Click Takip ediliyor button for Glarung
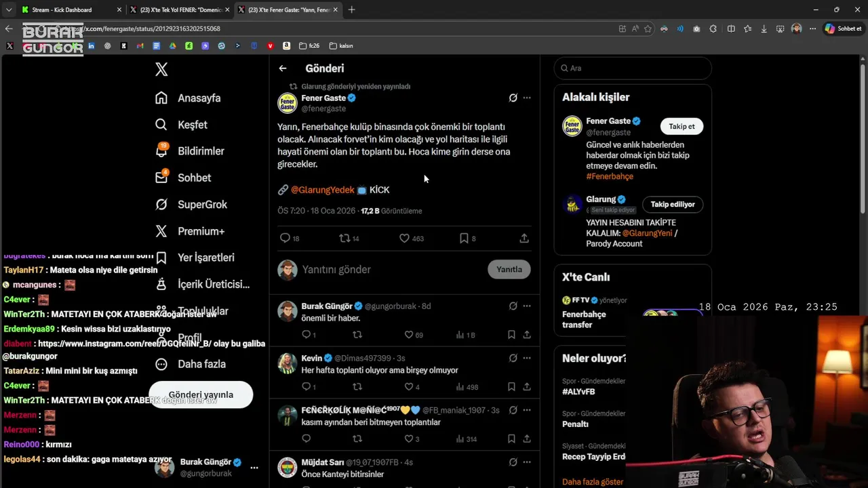Viewport: 868px width, 488px height. (x=673, y=204)
